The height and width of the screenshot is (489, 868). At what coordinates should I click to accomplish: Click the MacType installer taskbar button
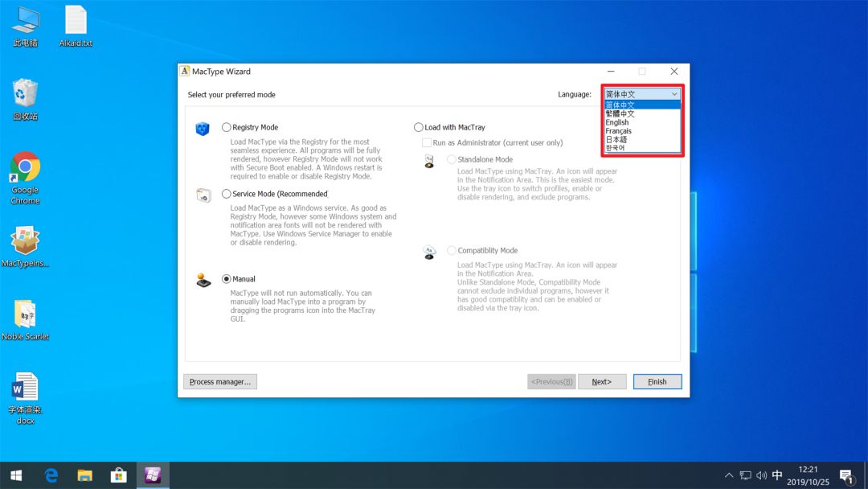click(153, 475)
